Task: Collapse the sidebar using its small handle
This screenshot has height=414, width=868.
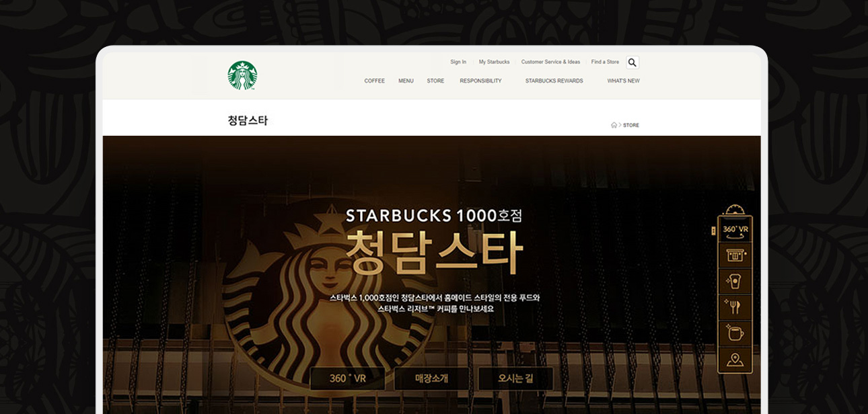Action: click(x=713, y=231)
